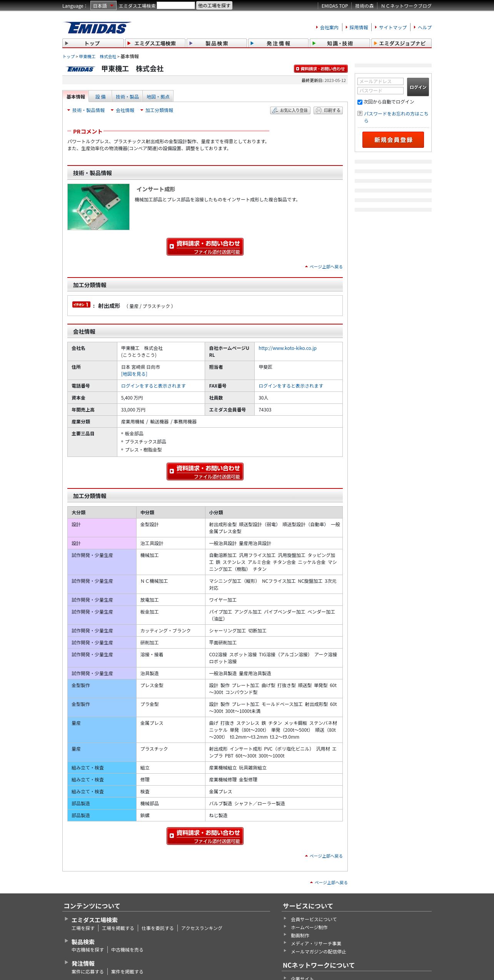Open the footer 動画制作 link
Screen dimensions: 494x980
pos(300,935)
